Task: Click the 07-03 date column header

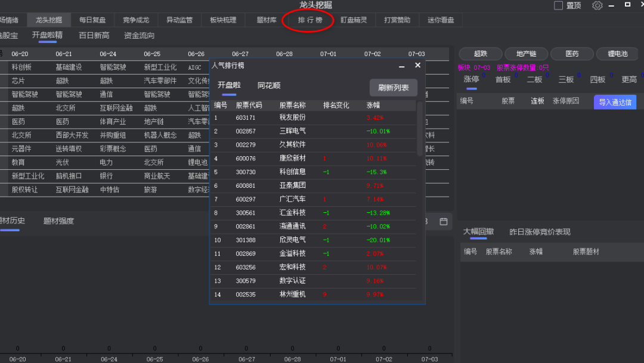Action: [x=416, y=54]
